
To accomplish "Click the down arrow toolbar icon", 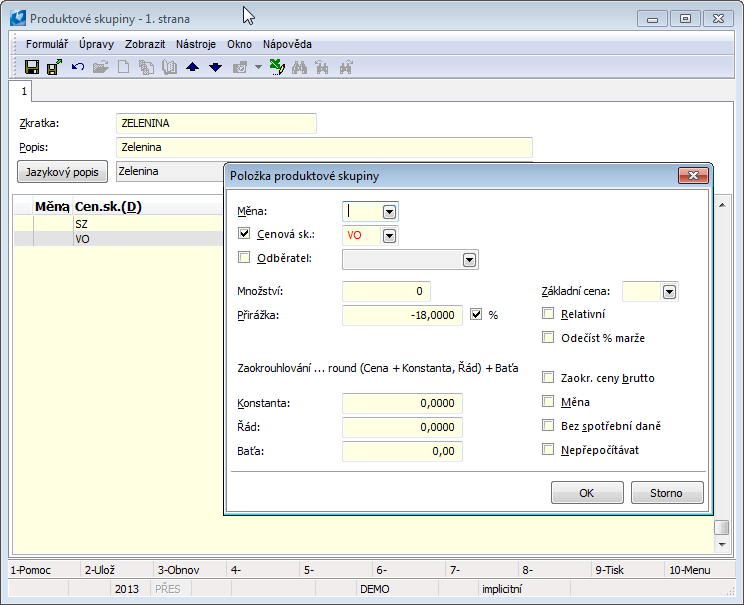I will (215, 67).
